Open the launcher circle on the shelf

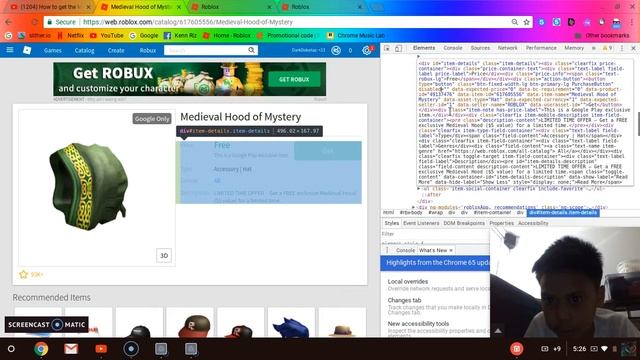point(11,349)
